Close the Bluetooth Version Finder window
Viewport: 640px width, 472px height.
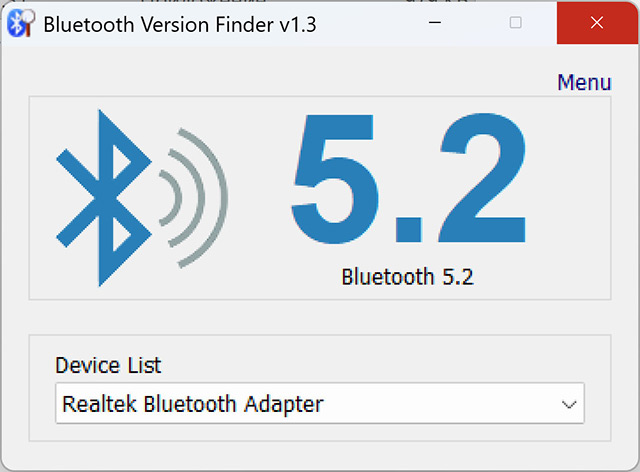(x=597, y=22)
